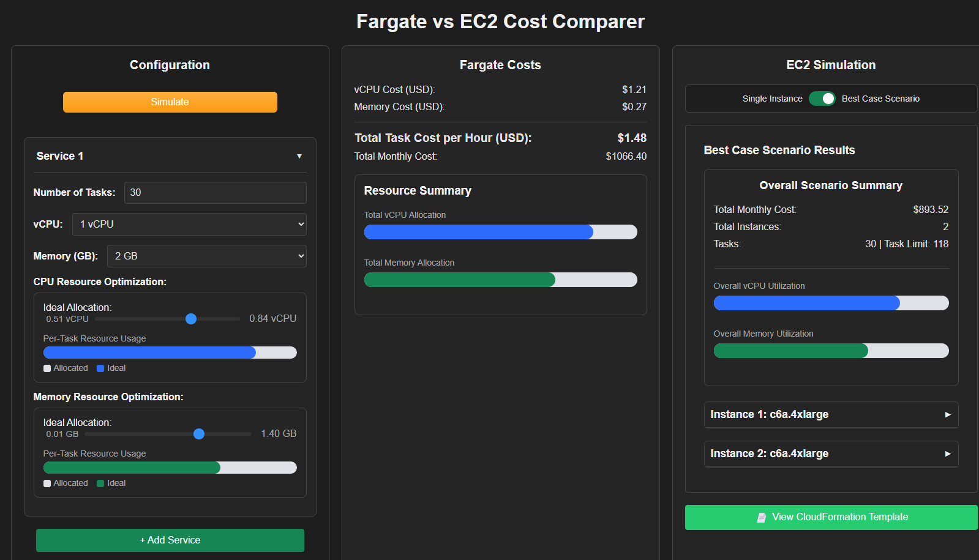The height and width of the screenshot is (560, 979).
Task: Open the vCPU dropdown
Action: pos(189,225)
